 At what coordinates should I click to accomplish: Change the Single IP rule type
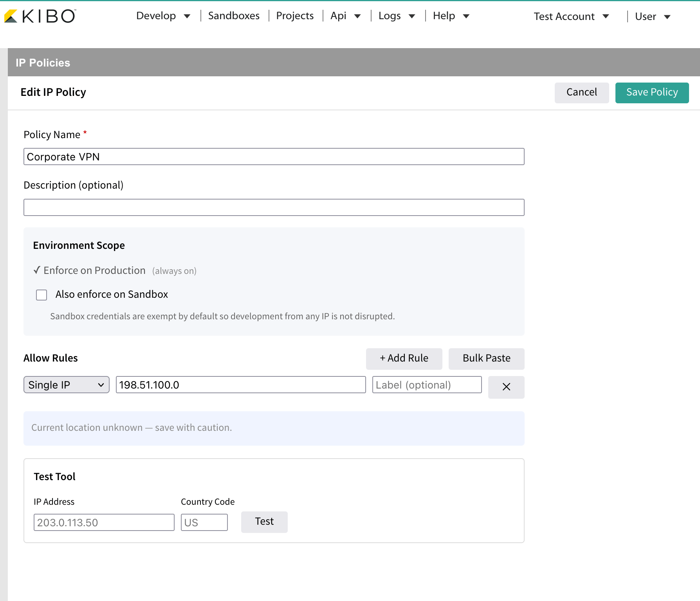67,385
